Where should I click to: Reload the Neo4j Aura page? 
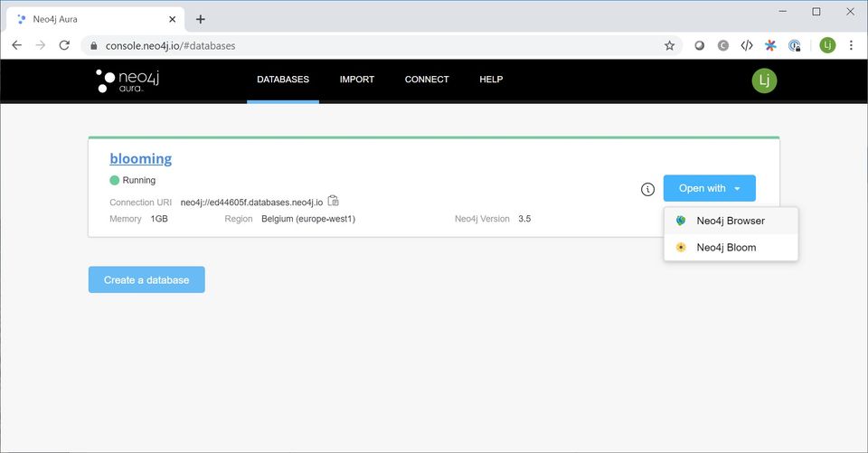pos(64,45)
